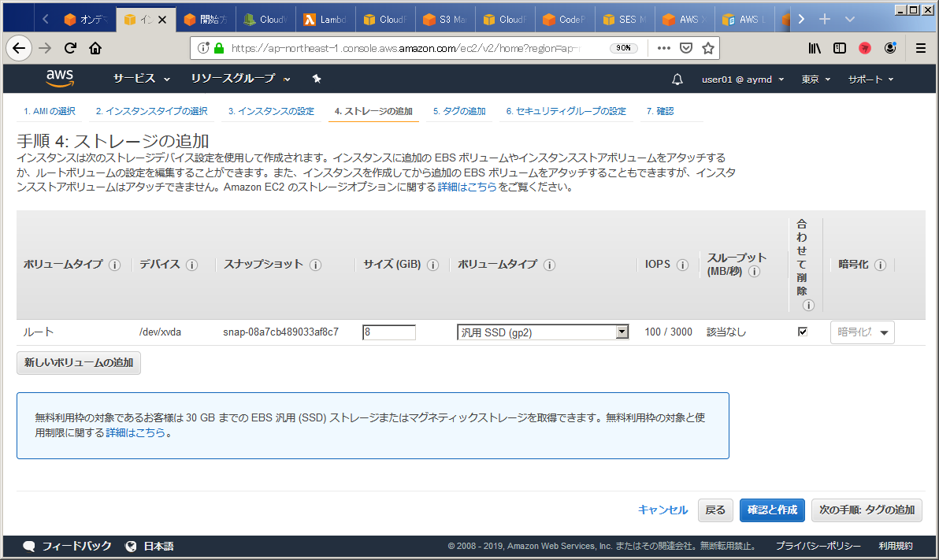Click the 確認と作成 button
Screen dimensions: 939x560
[772, 510]
